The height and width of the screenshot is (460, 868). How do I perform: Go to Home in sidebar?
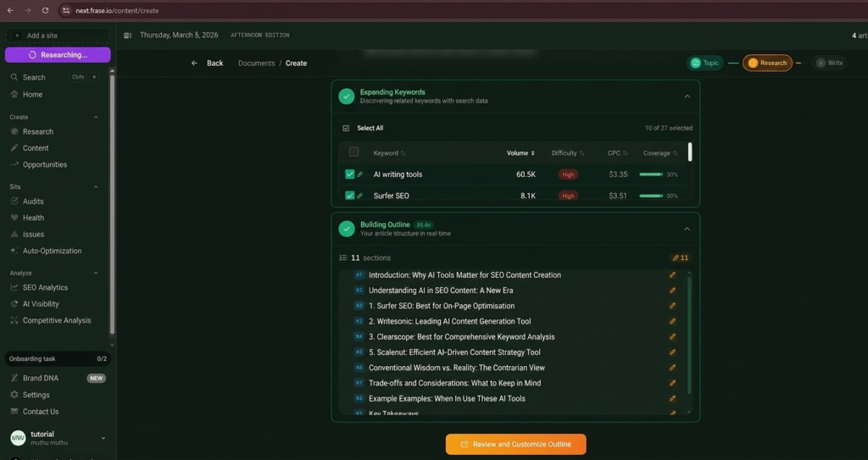point(33,95)
